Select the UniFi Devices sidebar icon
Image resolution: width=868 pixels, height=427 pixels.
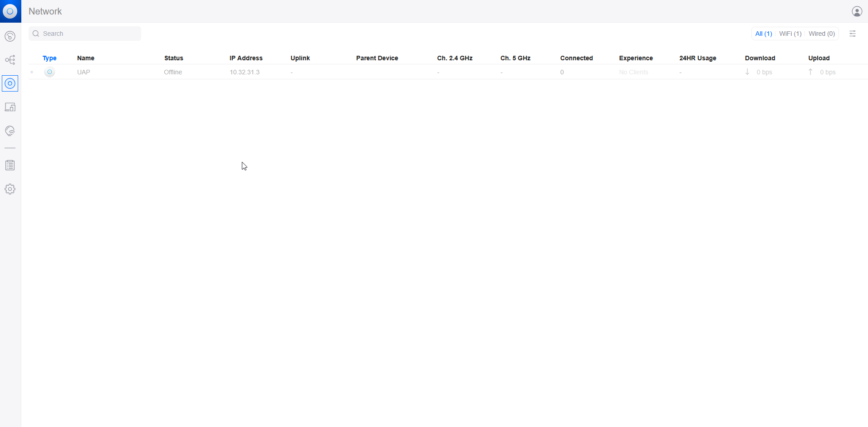[10, 83]
